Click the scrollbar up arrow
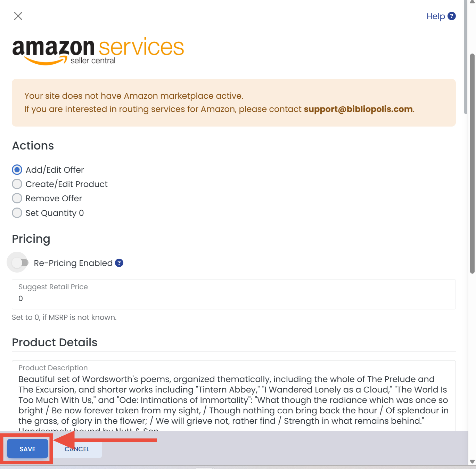The width and height of the screenshot is (476, 469). (x=472, y=2)
